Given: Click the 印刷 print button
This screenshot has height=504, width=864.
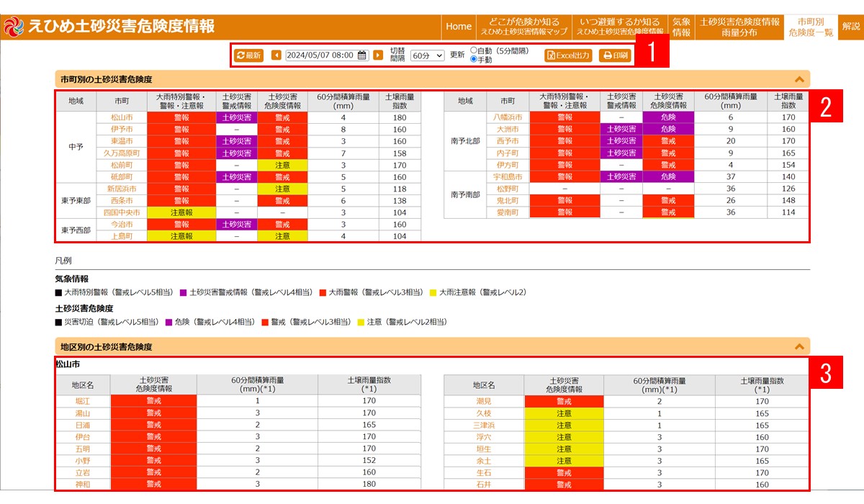Looking at the screenshot, I should tap(615, 55).
